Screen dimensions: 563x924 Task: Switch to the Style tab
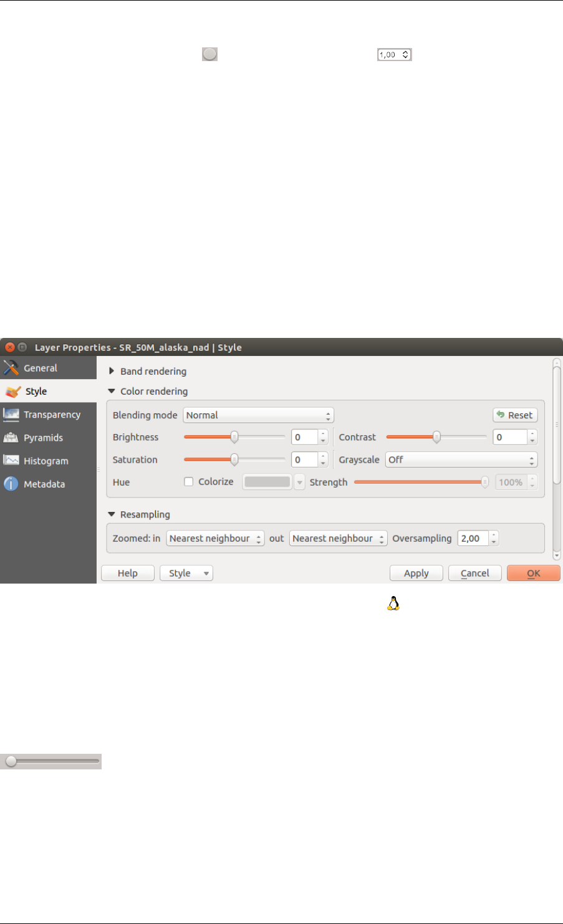click(x=49, y=392)
